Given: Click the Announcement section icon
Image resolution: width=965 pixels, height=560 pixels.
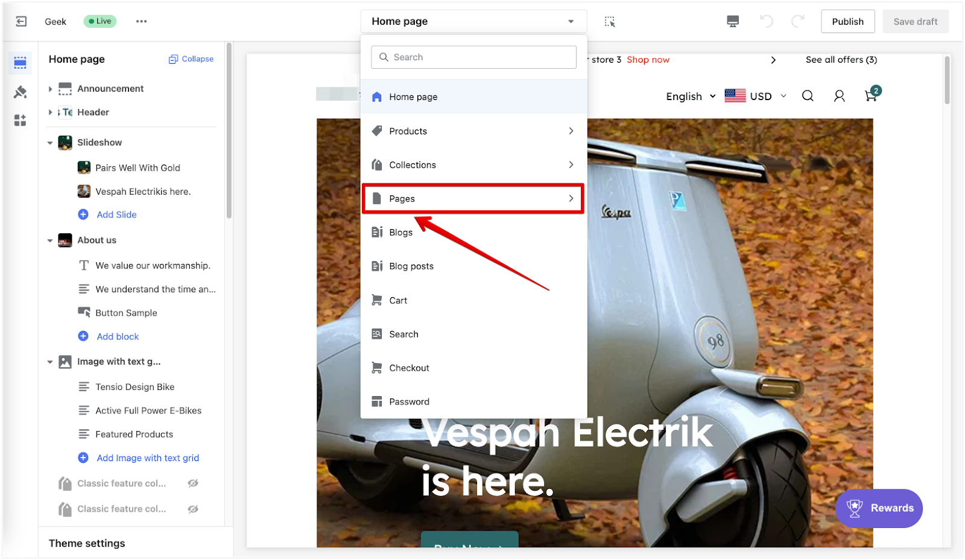Looking at the screenshot, I should pyautogui.click(x=65, y=89).
